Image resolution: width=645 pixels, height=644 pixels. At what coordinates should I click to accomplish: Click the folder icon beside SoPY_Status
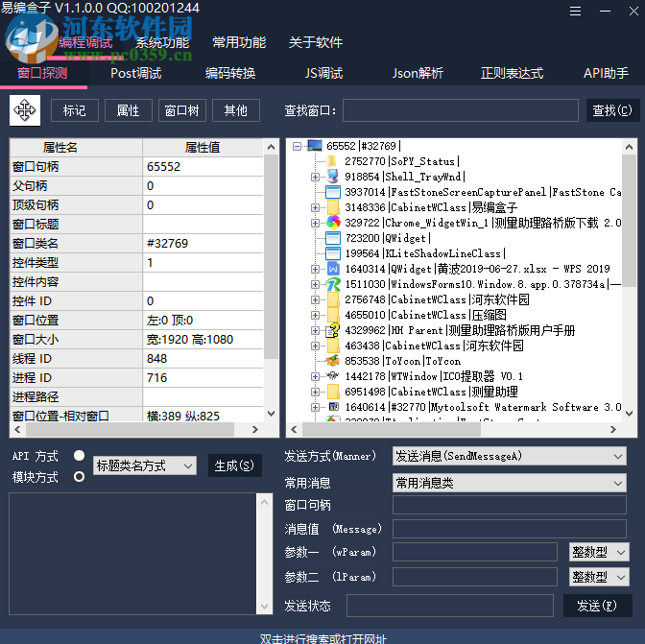[332, 161]
